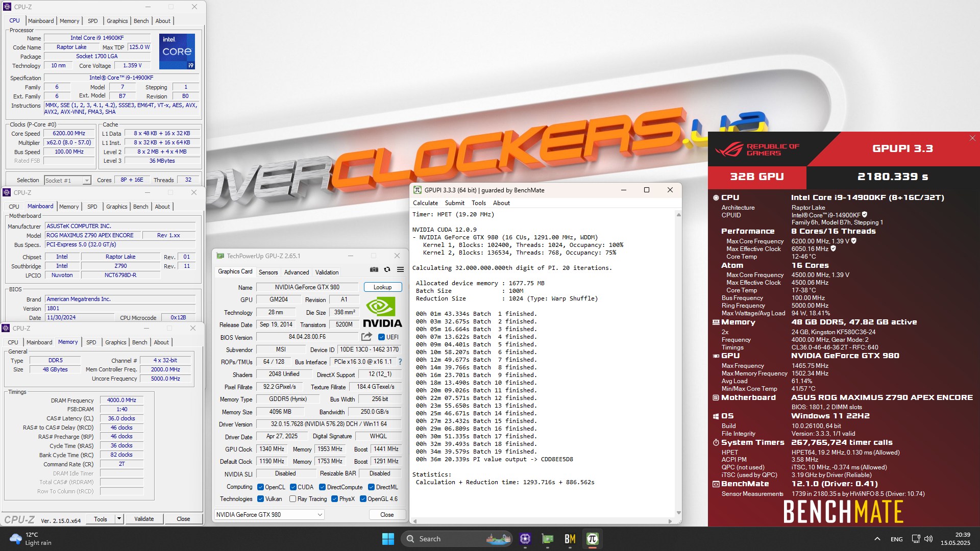Open the Calculate menu in GPUPI

(425, 203)
